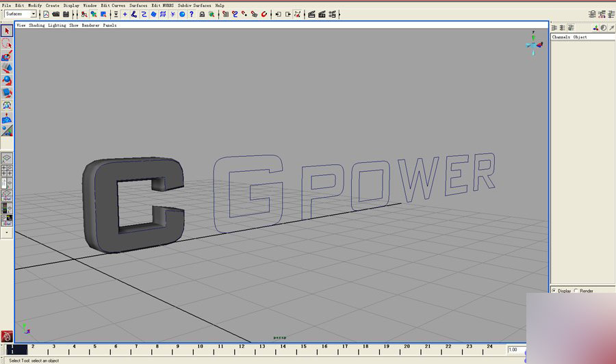
Task: Open the Shading viewport menu
Action: point(36,25)
